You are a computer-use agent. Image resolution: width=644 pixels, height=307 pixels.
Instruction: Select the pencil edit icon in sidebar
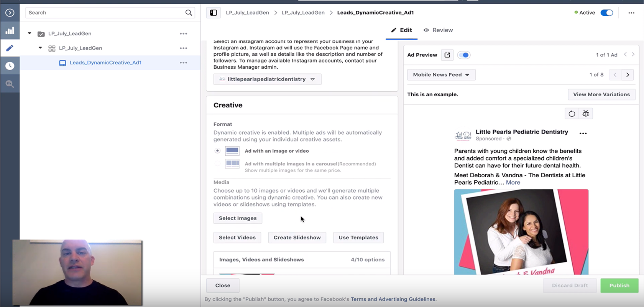(x=10, y=48)
